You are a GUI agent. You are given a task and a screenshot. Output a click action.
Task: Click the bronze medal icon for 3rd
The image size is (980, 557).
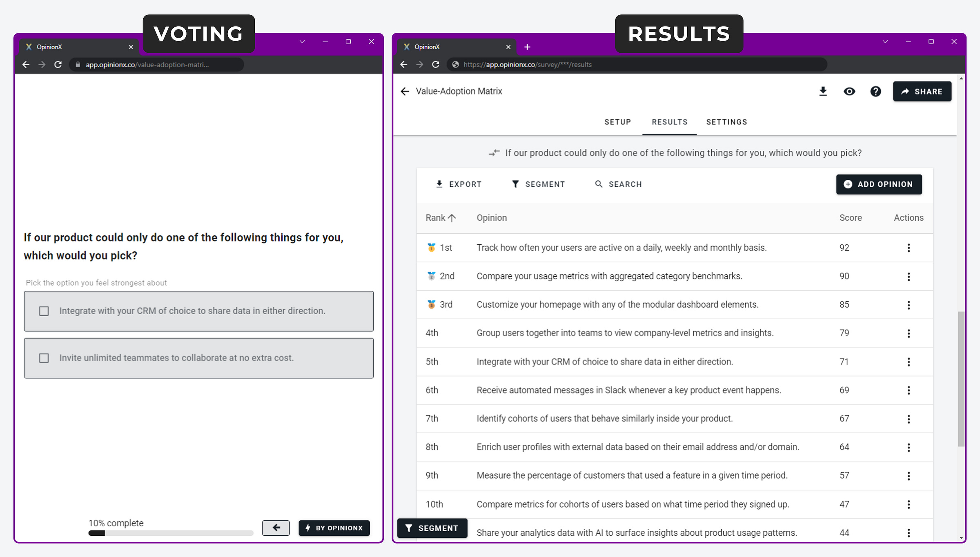point(431,304)
